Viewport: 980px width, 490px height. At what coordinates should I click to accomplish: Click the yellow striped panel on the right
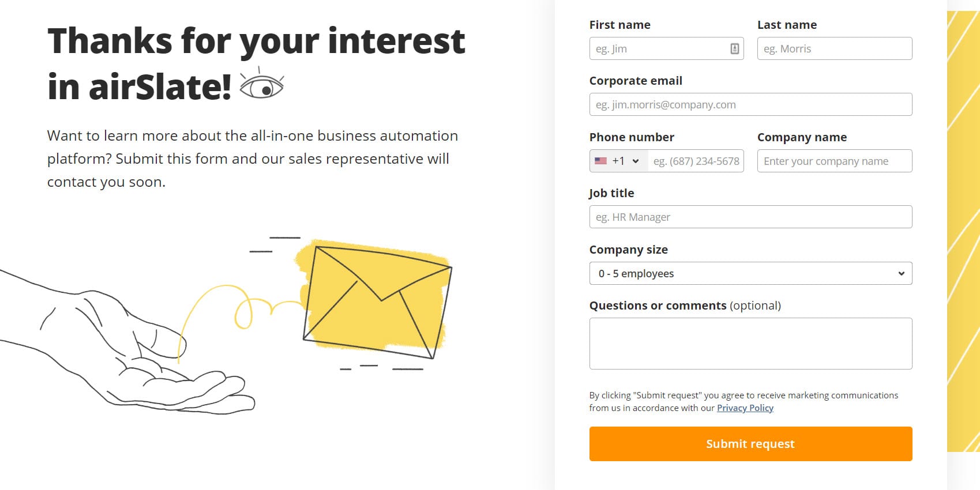[963, 231]
